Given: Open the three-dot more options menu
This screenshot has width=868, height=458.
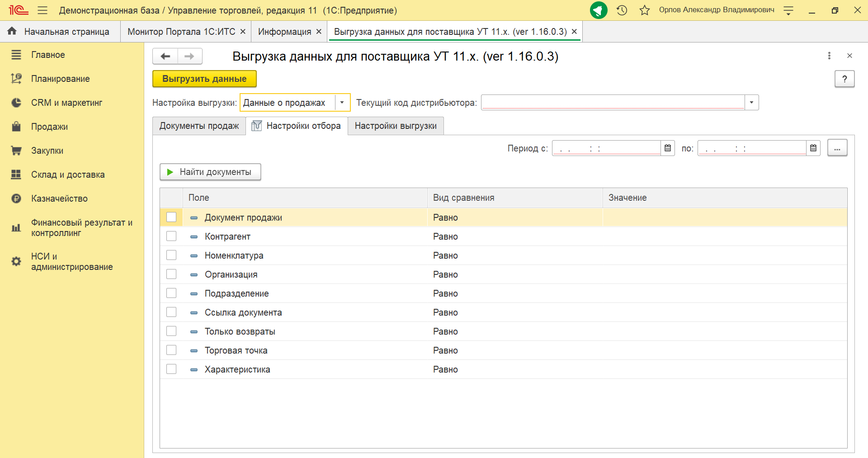Looking at the screenshot, I should [x=829, y=56].
